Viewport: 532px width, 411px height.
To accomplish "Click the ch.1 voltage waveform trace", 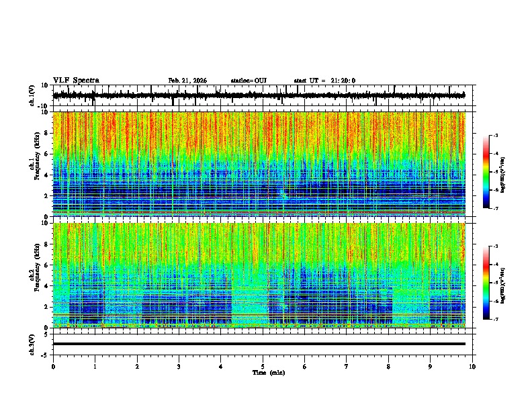I will point(259,95).
